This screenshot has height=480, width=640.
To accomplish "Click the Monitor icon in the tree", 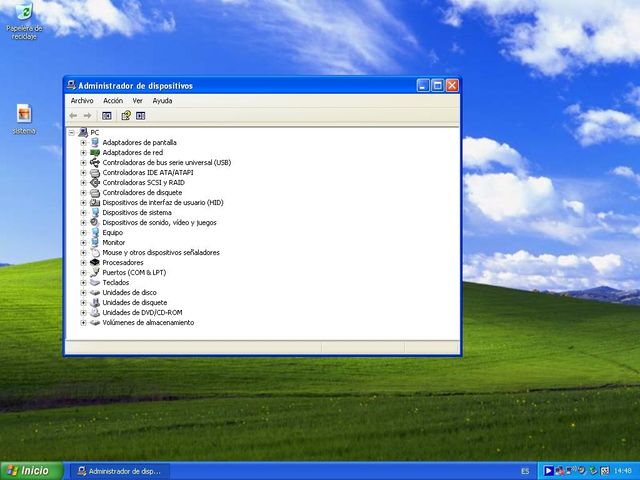I will coord(95,242).
